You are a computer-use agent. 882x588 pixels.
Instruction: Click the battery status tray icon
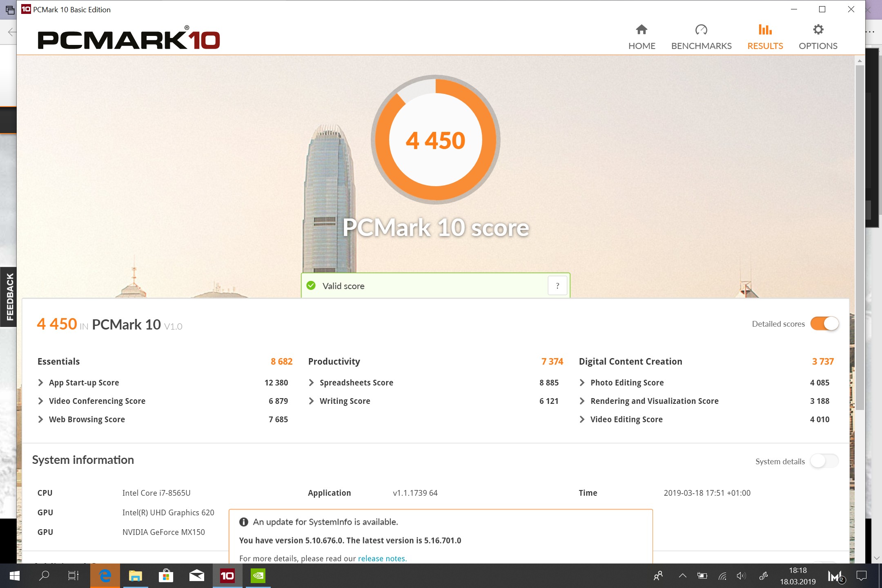coord(702,576)
